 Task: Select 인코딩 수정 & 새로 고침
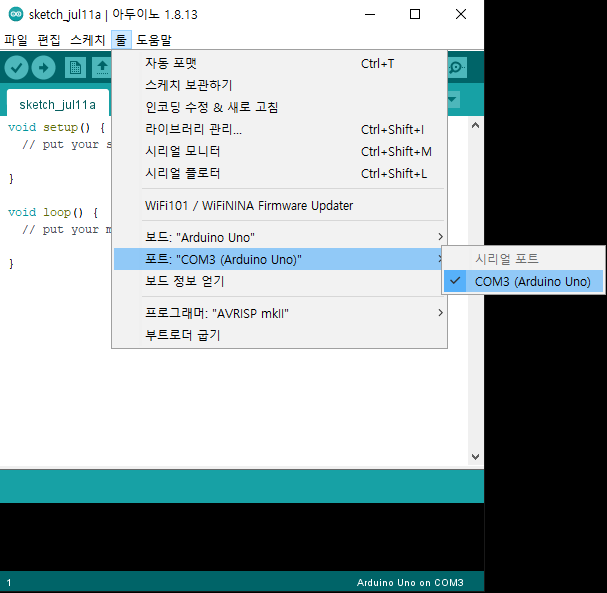point(279,107)
